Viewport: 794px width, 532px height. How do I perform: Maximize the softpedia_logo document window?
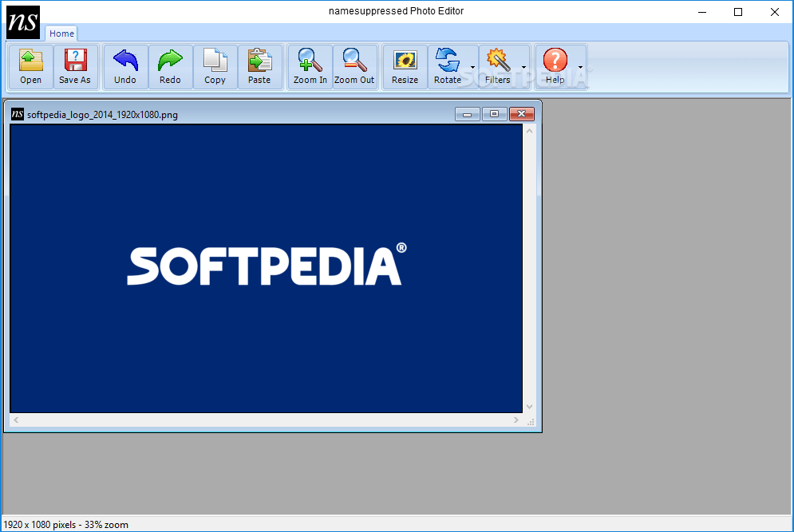coord(494,114)
